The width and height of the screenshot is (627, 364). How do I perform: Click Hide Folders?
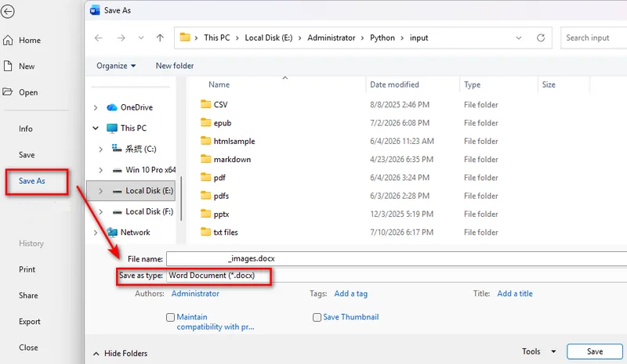(x=121, y=353)
